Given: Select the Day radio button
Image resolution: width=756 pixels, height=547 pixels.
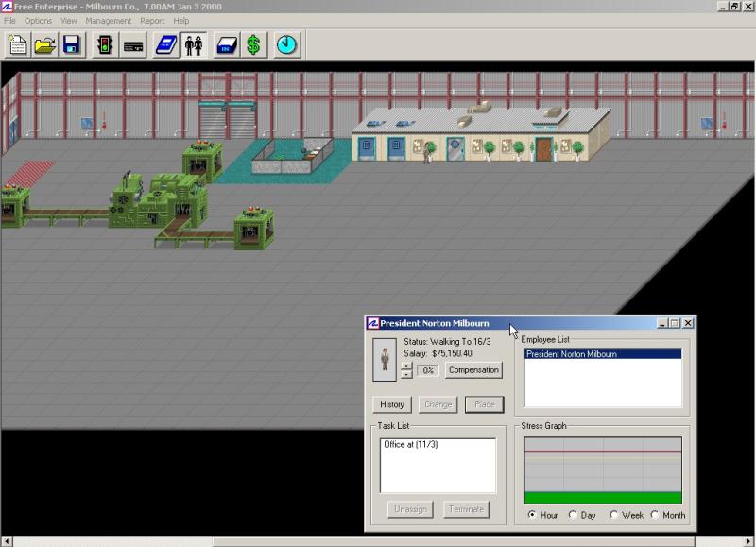Looking at the screenshot, I should 573,515.
